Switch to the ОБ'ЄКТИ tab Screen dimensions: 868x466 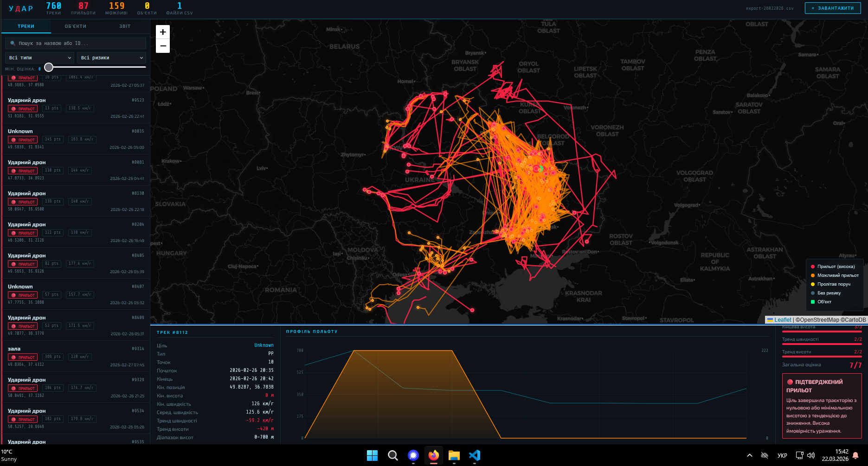pyautogui.click(x=76, y=26)
